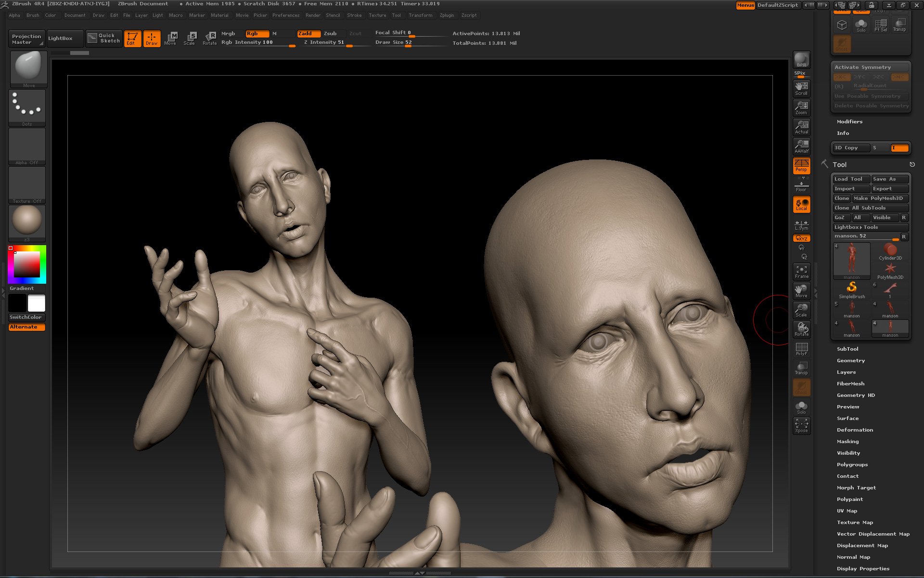Toggle Edit mode

[132, 39]
